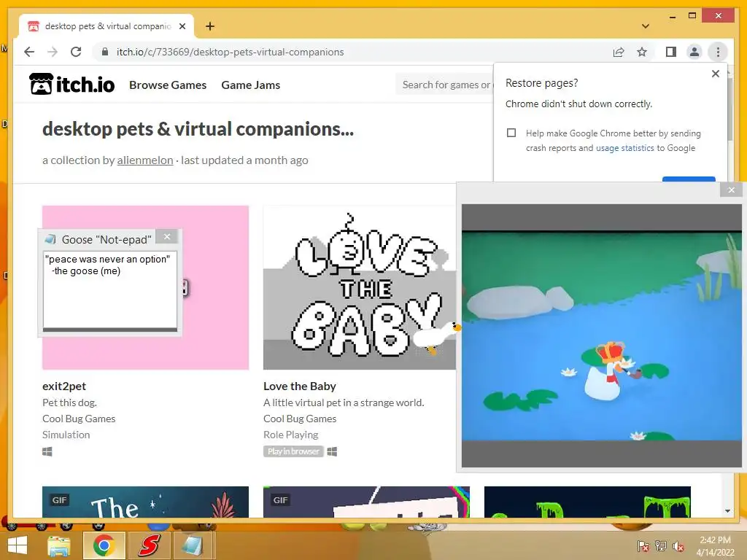This screenshot has width=747, height=560.
Task: Click the red S app taskbar icon
Action: click(149, 545)
